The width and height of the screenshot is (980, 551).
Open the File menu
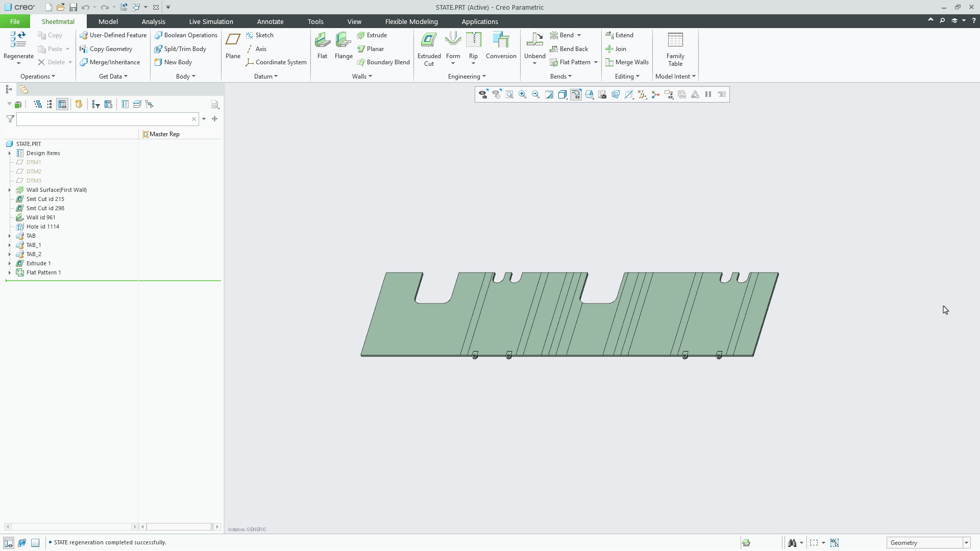pyautogui.click(x=15, y=21)
